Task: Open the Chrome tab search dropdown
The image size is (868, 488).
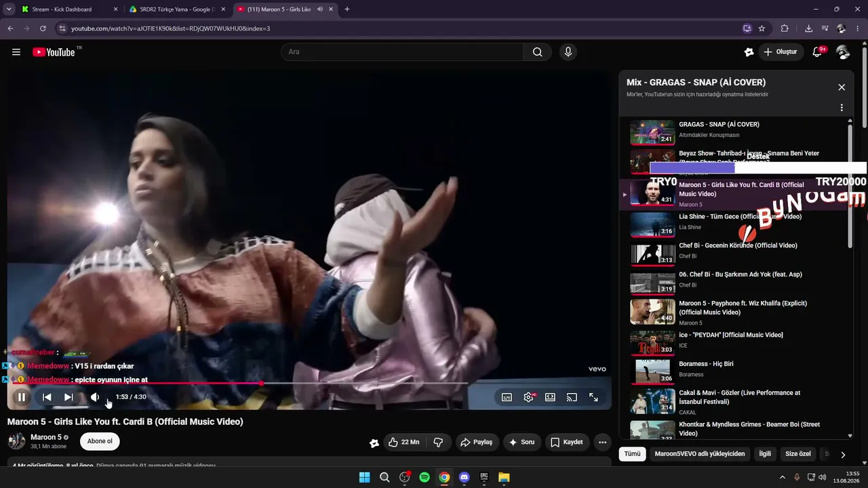Action: tap(9, 9)
